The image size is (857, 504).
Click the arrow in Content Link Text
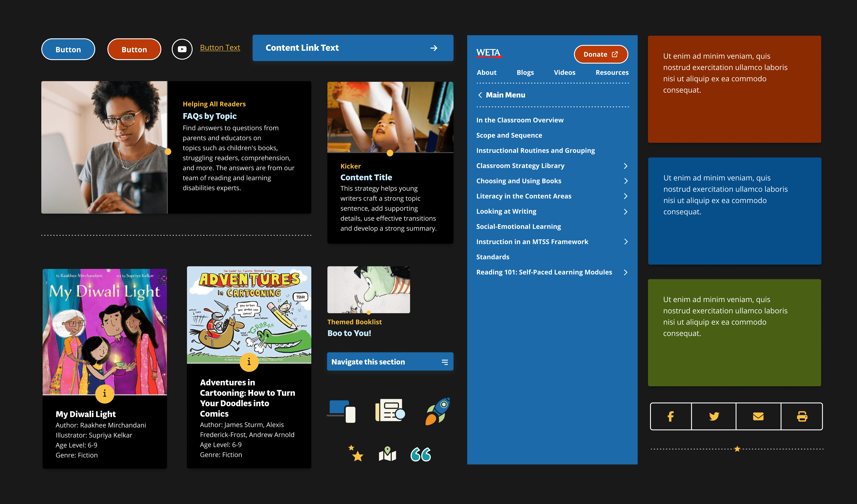434,48
